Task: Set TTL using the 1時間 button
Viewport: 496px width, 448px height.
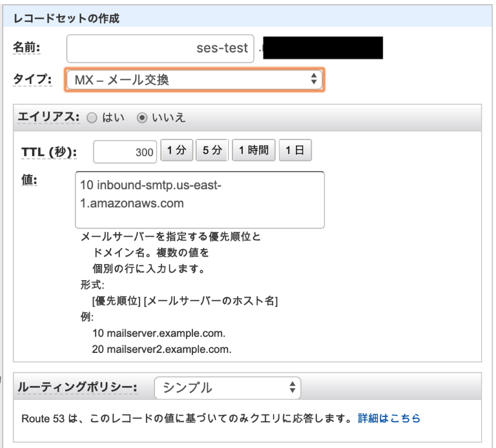Action: tap(253, 150)
